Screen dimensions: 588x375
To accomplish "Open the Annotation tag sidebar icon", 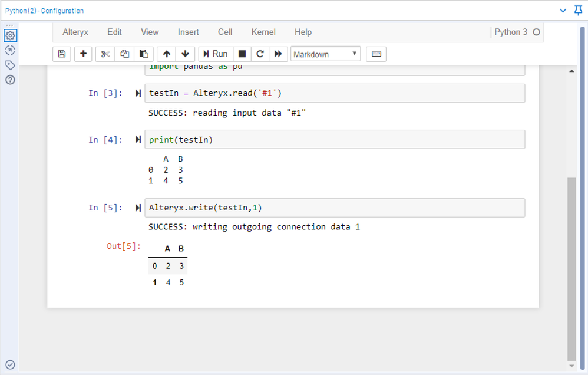I will coord(10,65).
